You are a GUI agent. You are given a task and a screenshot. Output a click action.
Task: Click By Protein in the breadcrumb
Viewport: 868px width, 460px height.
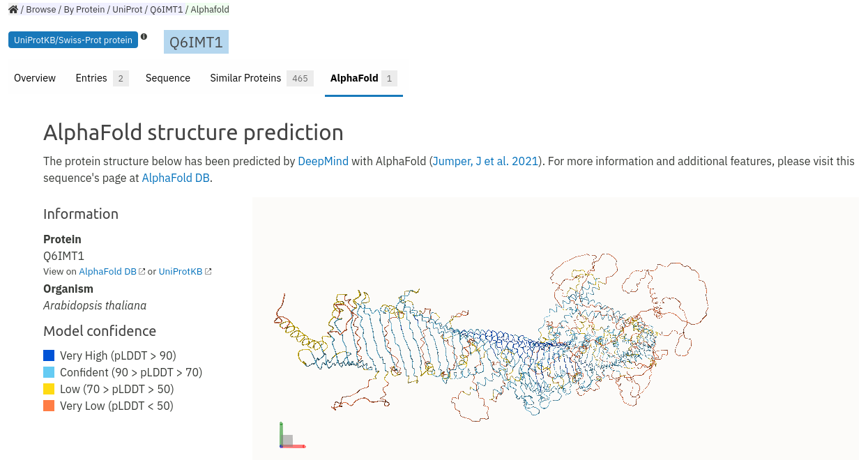84,10
